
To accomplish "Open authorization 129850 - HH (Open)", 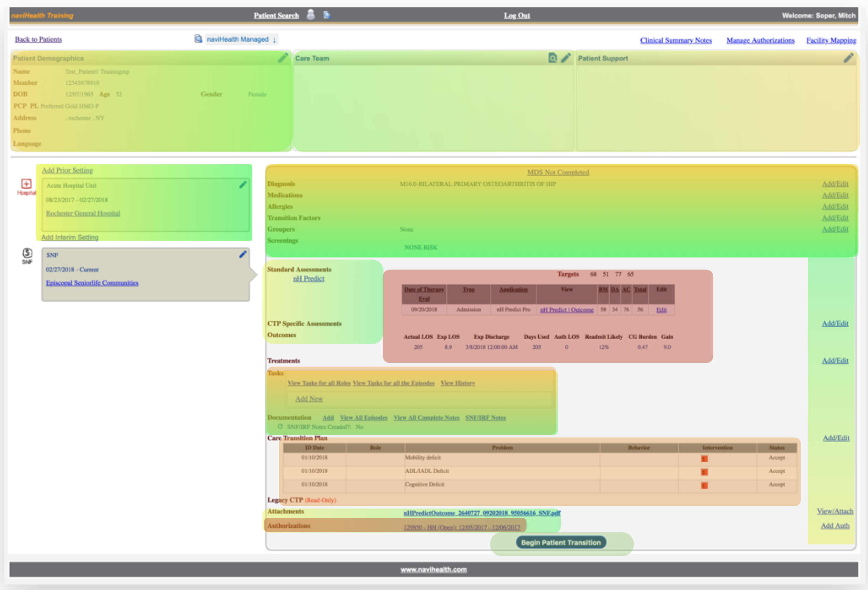I will [462, 527].
